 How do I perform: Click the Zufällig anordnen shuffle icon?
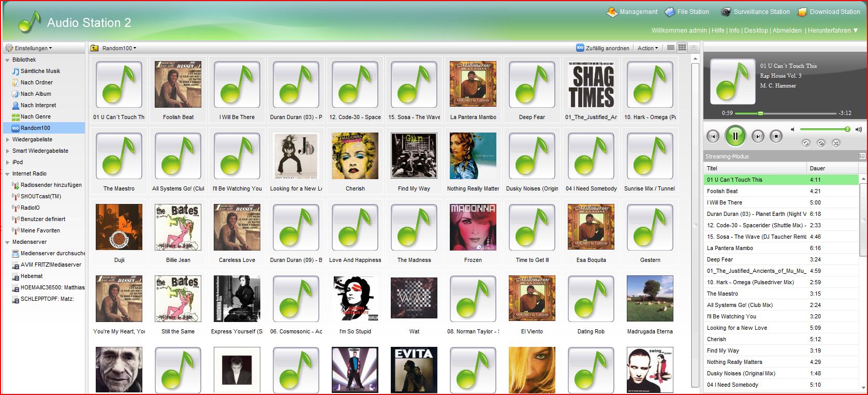580,48
